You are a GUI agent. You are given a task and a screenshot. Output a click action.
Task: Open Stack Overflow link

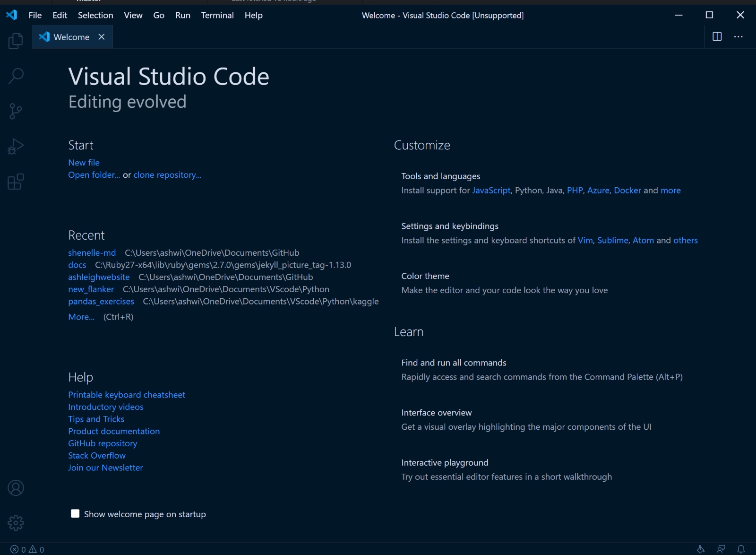click(x=97, y=456)
